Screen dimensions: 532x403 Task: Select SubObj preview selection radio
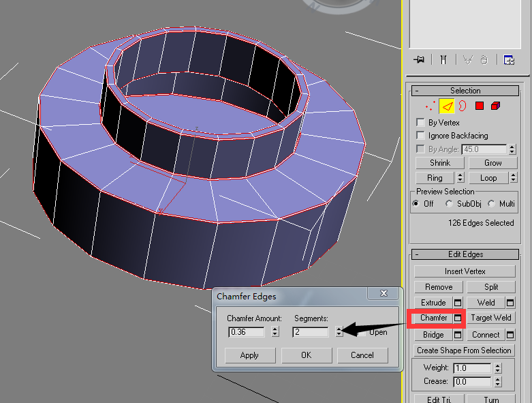449,204
